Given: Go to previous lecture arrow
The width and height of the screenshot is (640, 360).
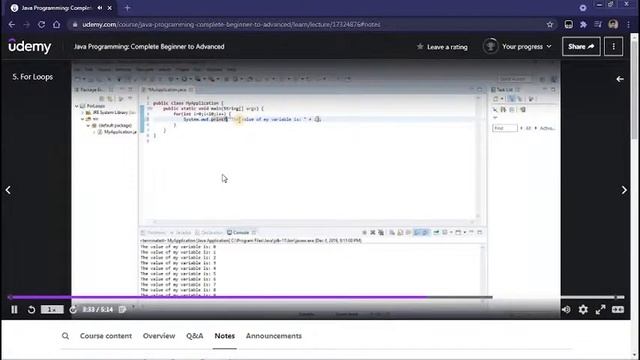Looking at the screenshot, I should (x=8, y=190).
